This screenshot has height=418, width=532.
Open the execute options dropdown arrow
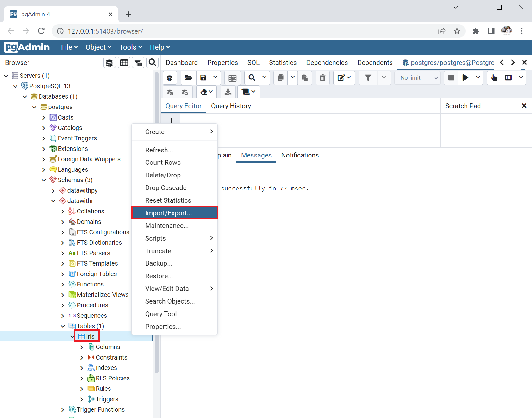pyautogui.click(x=478, y=78)
